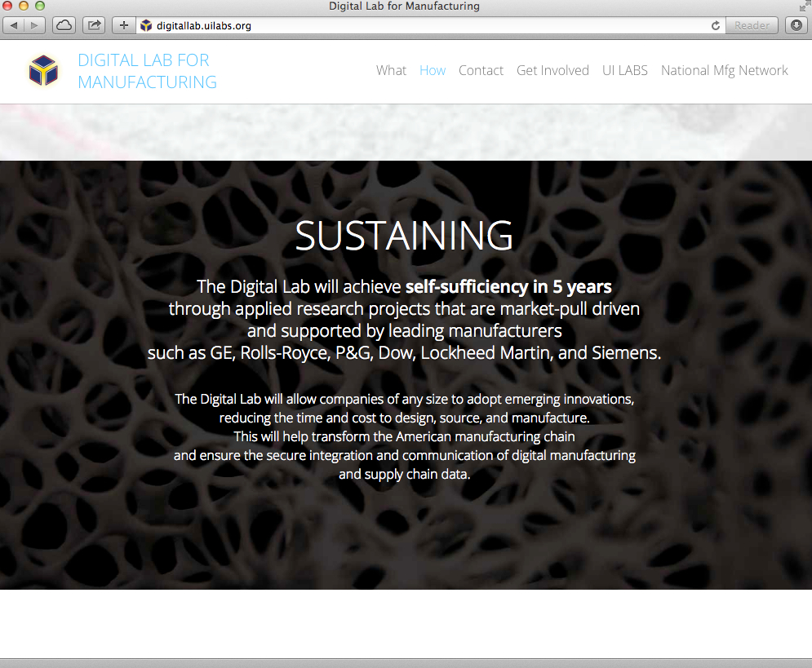Image resolution: width=812 pixels, height=668 pixels.
Task: Click the window title 'Digital Lab for Manufacturing'
Action: point(405,7)
